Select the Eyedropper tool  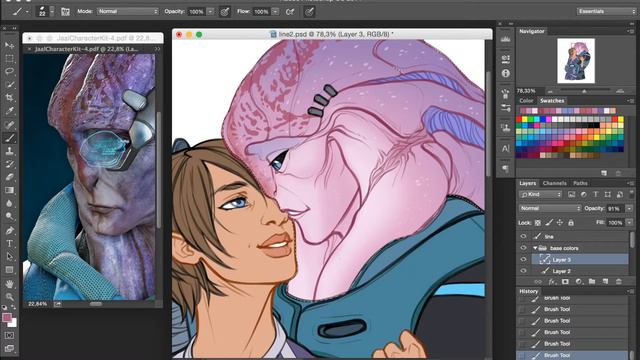pyautogui.click(x=9, y=111)
